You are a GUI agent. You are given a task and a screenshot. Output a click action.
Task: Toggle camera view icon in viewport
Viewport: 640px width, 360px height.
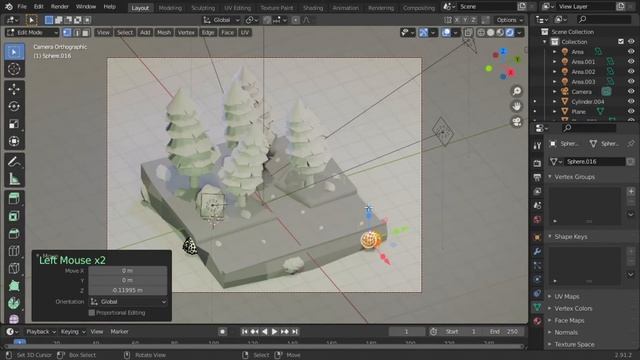(x=517, y=122)
